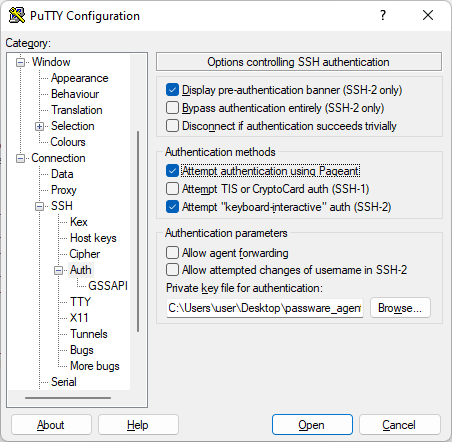The height and width of the screenshot is (442, 452).
Task: Collapse the SSH tree node
Action: [x=39, y=206]
